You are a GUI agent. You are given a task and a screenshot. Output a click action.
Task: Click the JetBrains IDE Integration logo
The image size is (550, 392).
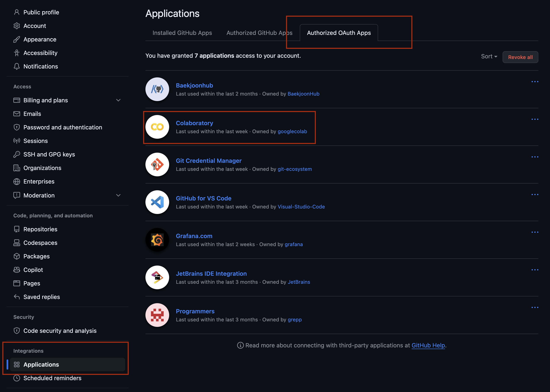tap(157, 278)
